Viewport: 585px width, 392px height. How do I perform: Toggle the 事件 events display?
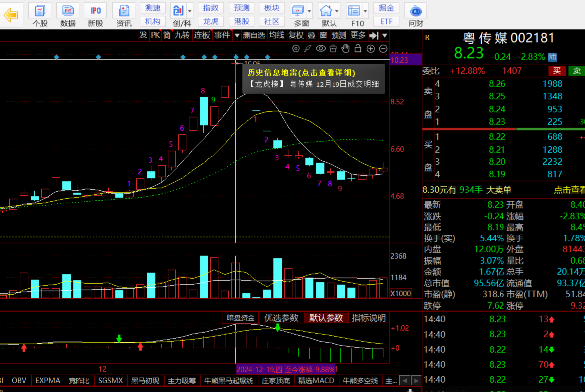point(222,35)
